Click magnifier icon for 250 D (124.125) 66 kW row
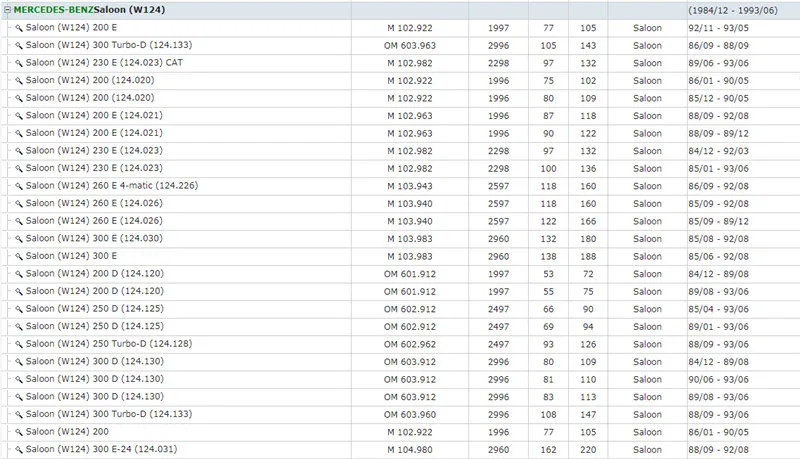Viewport: 800px width, 459px height. [x=19, y=310]
